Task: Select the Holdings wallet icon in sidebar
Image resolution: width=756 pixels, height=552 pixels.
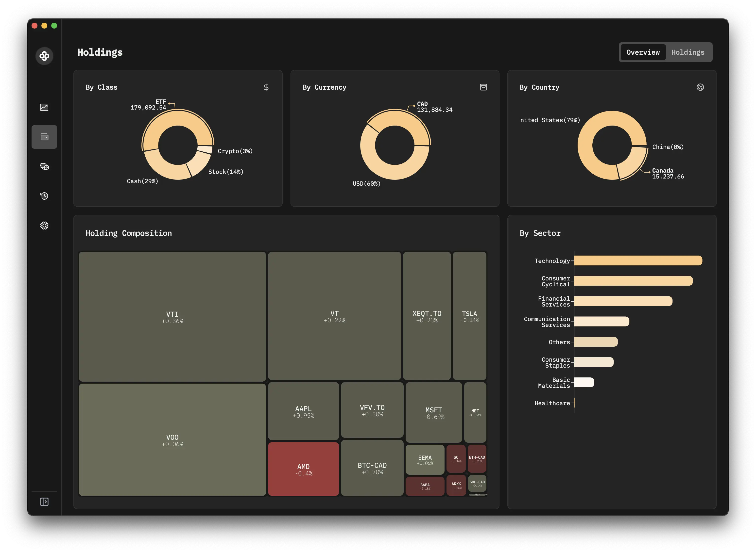Action: point(44,137)
